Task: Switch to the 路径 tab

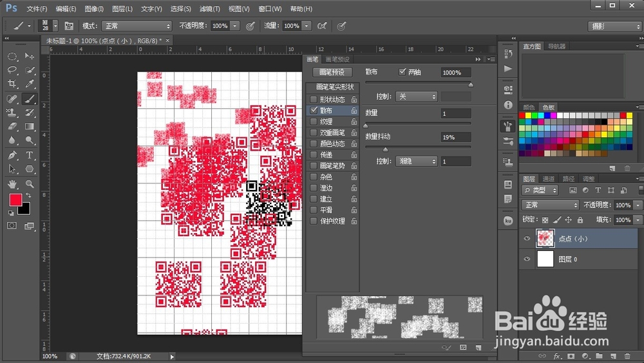Action: [569, 179]
